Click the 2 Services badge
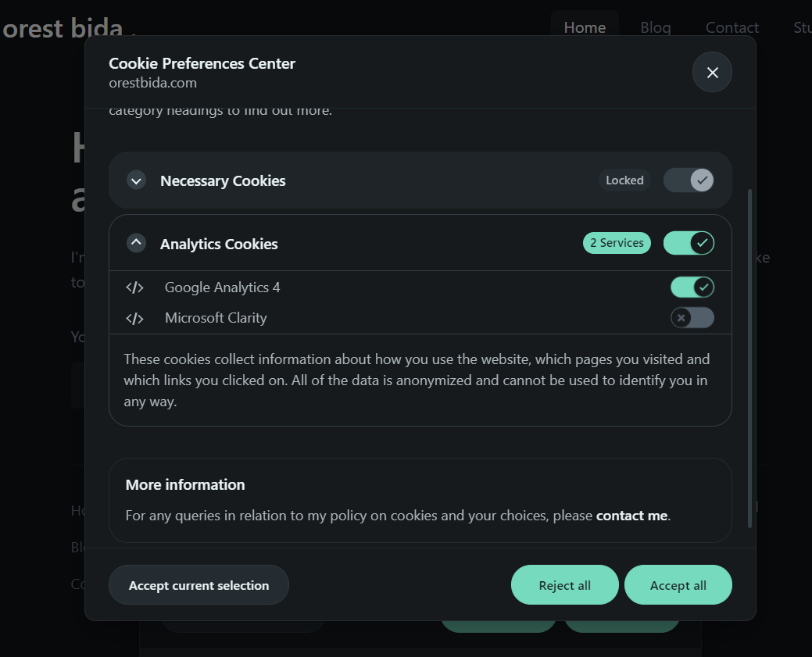Viewport: 812px width, 657px height. tap(617, 243)
